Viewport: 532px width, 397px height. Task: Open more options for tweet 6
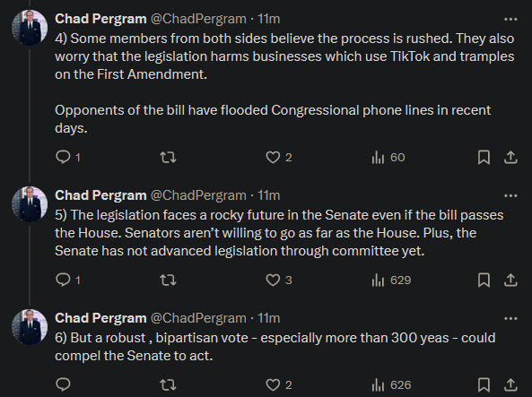pos(510,319)
